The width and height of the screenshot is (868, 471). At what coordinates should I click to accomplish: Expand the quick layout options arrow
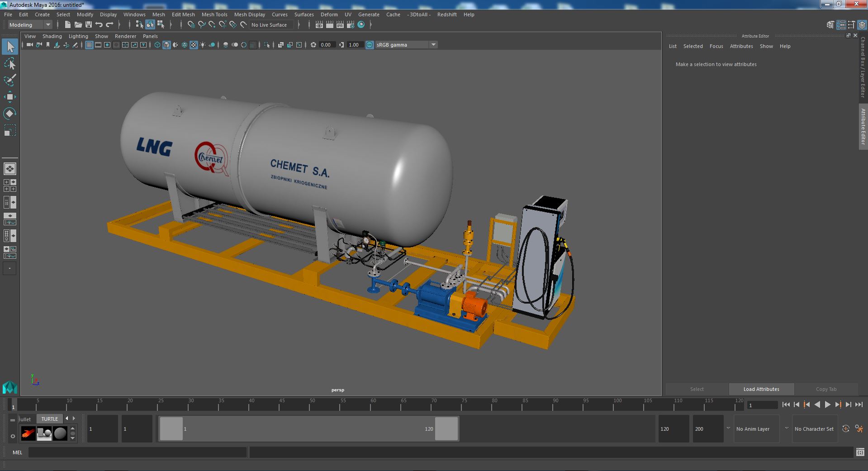coord(10,268)
